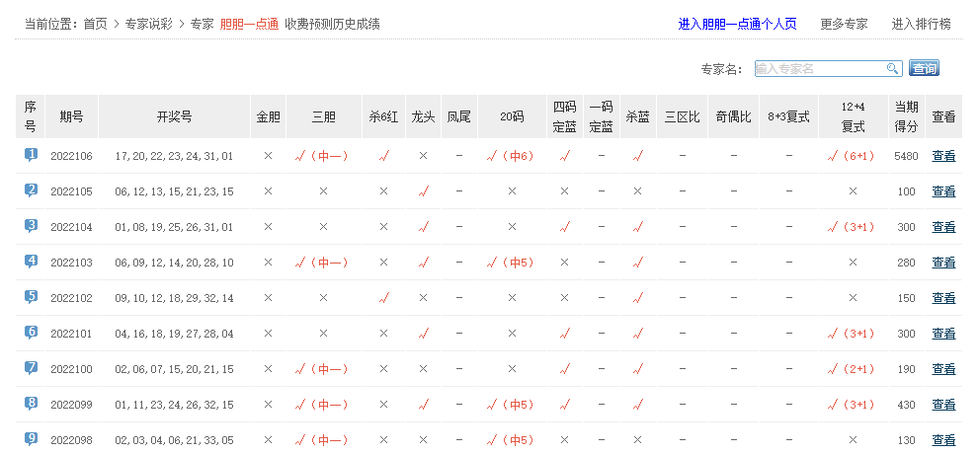Click the row 1 number badge icon
This screenshot has height=454, width=980.
coord(31,155)
